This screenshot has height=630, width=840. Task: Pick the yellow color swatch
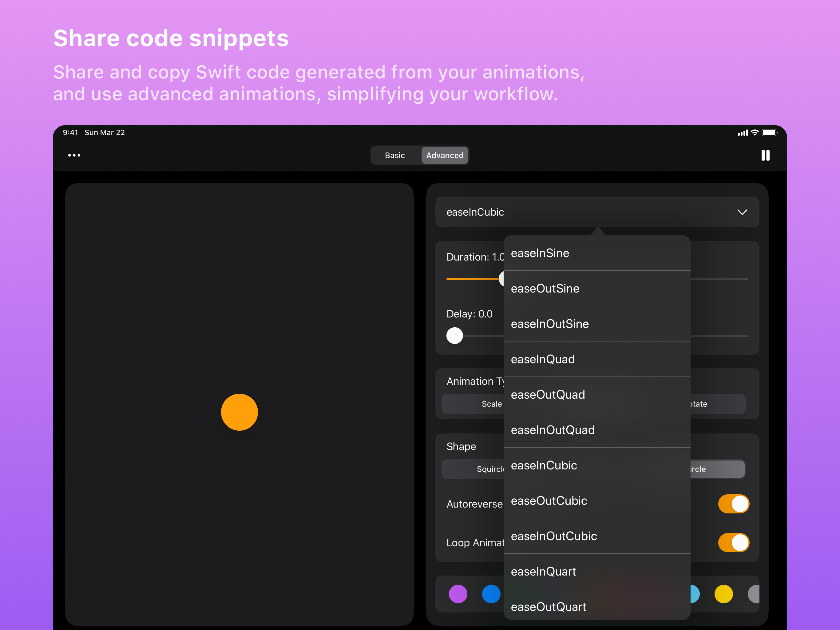(723, 594)
